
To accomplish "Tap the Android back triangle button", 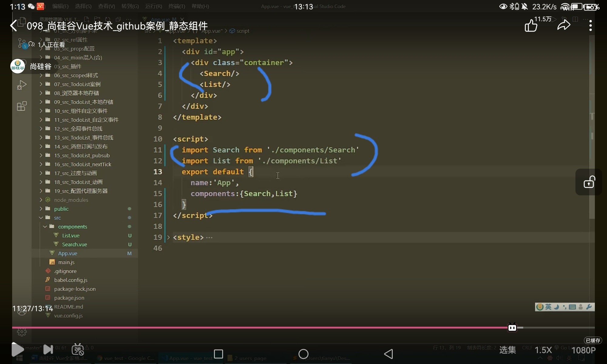I will coord(388,354).
